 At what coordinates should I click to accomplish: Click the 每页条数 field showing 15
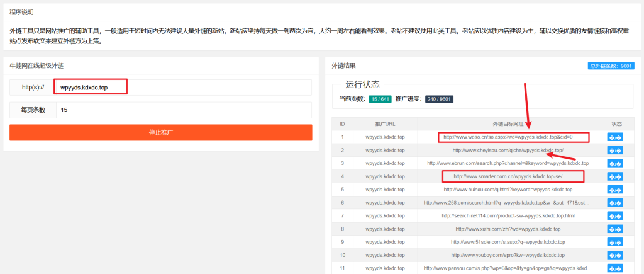pyautogui.click(x=182, y=110)
